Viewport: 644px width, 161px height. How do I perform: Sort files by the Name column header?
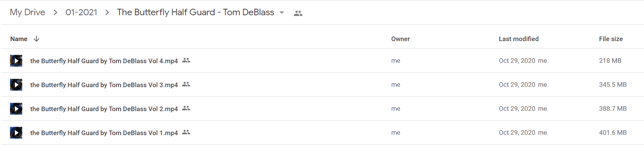[19, 39]
